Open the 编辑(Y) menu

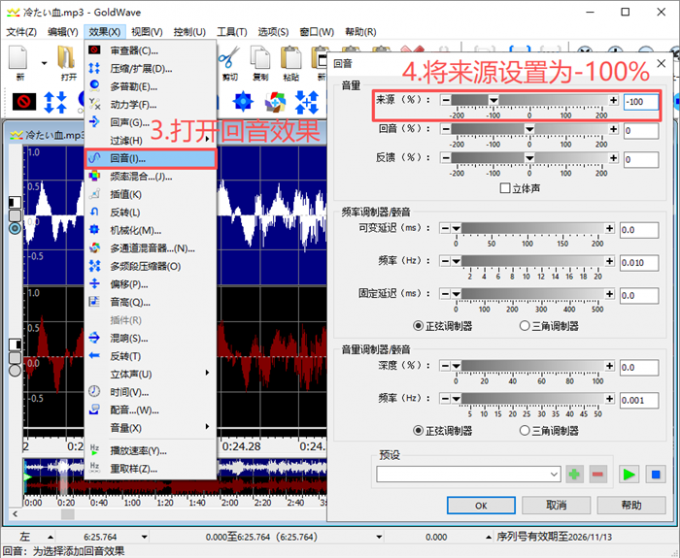pos(62,32)
